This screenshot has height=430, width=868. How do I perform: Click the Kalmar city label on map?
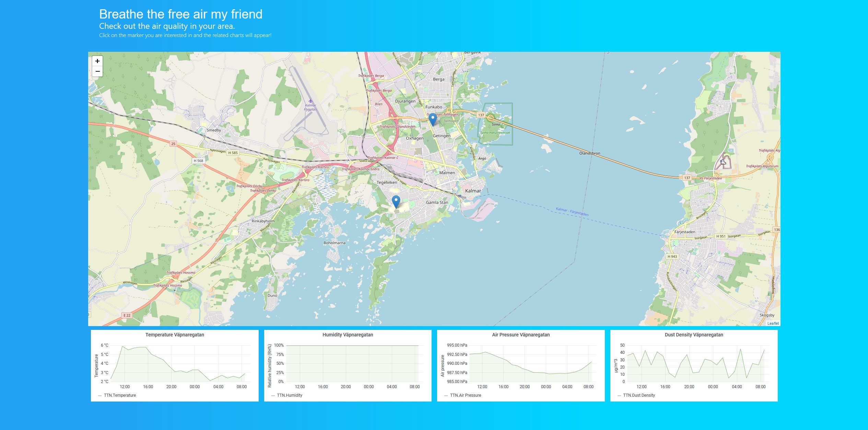473,191
